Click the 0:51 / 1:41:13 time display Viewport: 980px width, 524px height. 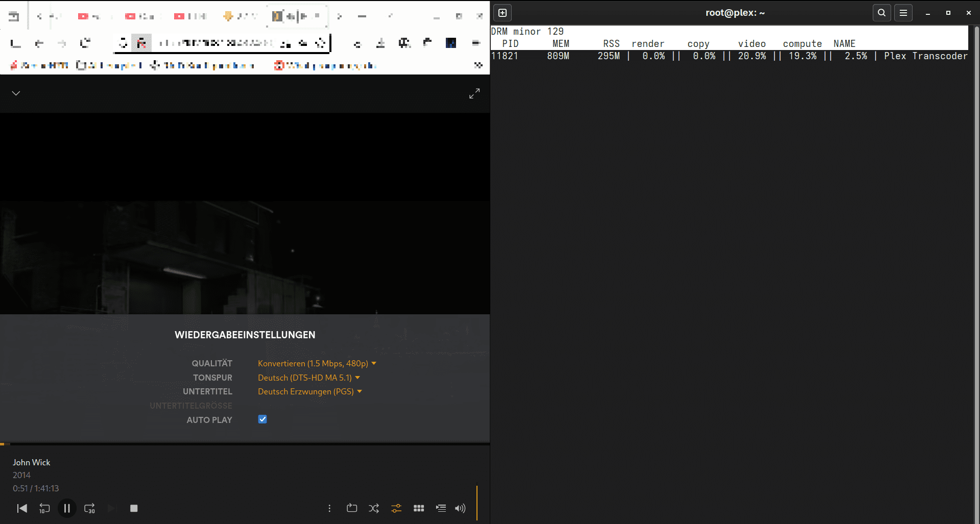point(36,488)
